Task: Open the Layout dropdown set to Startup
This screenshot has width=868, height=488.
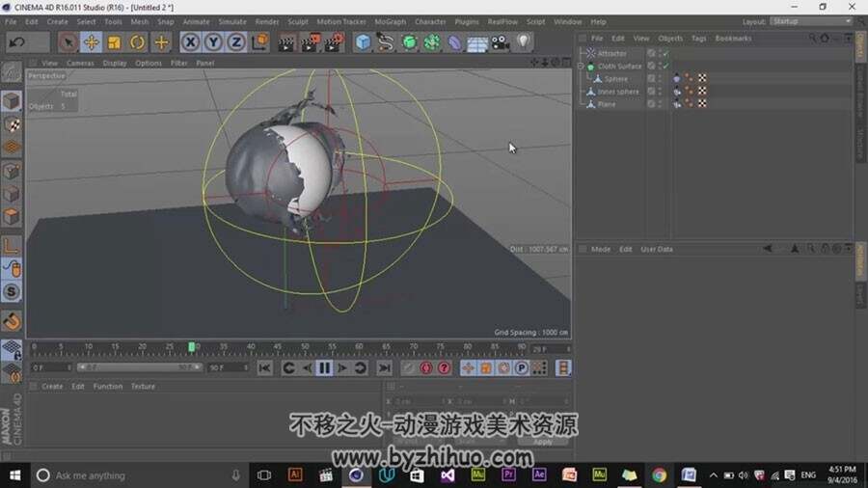Action: coord(811,21)
